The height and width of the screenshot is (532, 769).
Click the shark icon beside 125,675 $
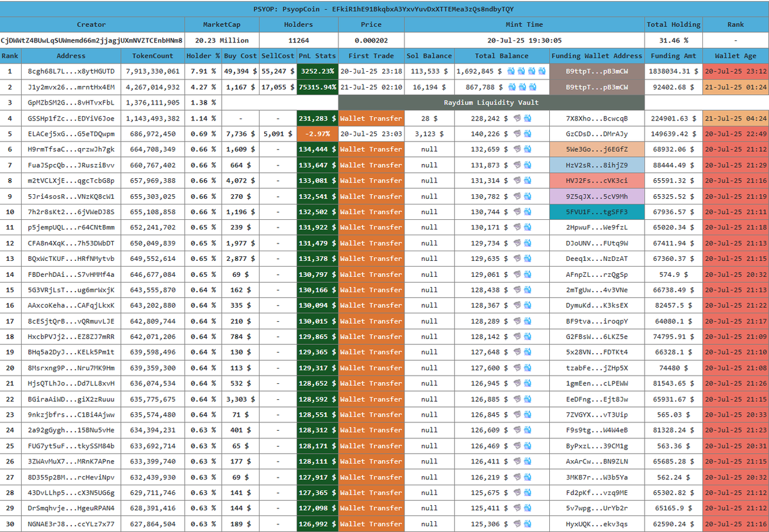click(516, 492)
